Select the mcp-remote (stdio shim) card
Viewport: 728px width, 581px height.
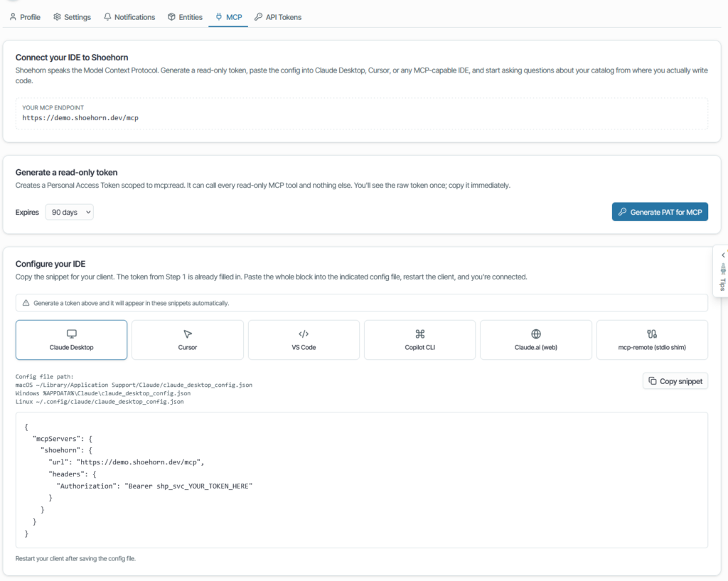tap(652, 340)
